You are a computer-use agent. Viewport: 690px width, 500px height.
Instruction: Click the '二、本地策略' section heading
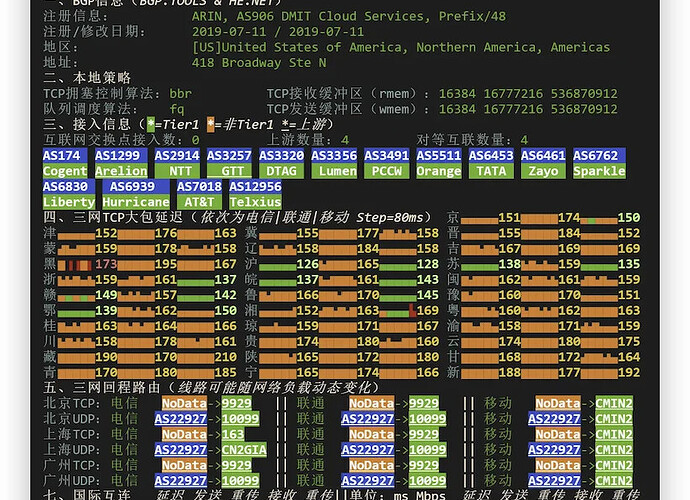[87, 78]
